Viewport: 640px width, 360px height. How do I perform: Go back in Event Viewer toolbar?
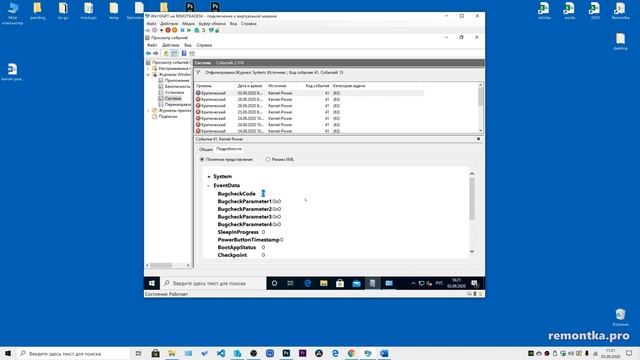click(x=148, y=53)
